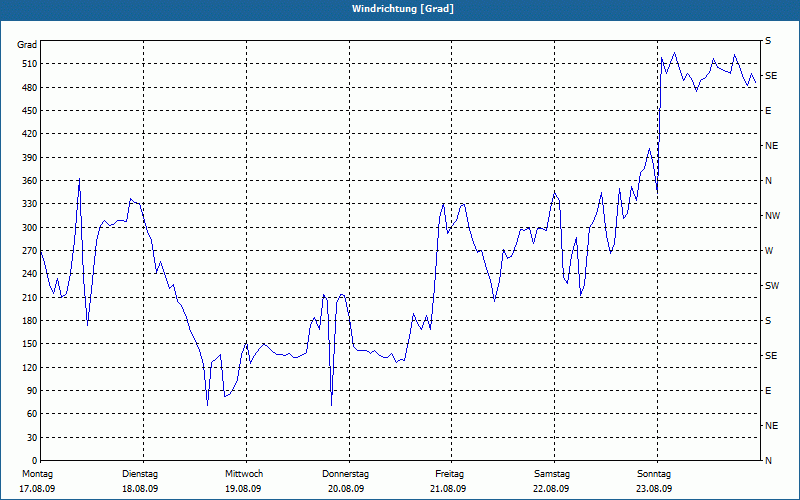Select the 270 value on the degree axis
The height and width of the screenshot is (500, 800).
(x=30, y=251)
